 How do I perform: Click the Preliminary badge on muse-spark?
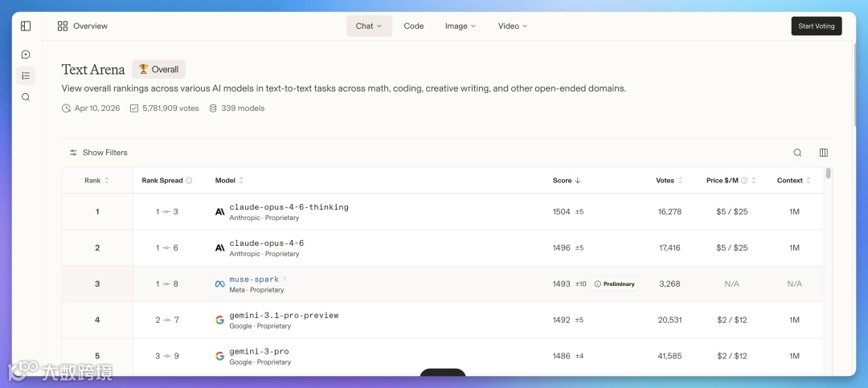click(615, 284)
